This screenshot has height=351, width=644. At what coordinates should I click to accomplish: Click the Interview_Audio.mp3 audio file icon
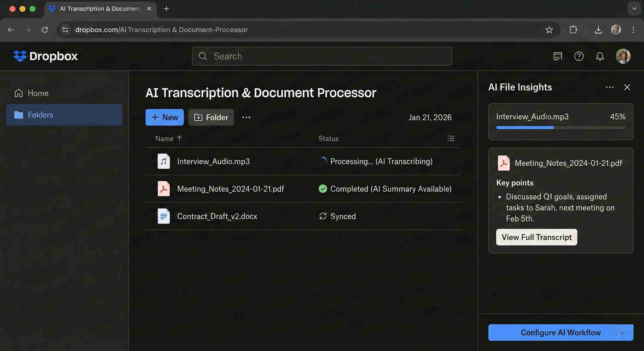pyautogui.click(x=164, y=161)
